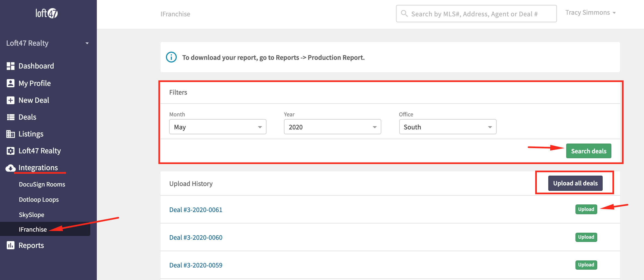Open the Year dropdown showing 2020
Image resolution: width=644 pixels, height=280 pixels.
[332, 127]
